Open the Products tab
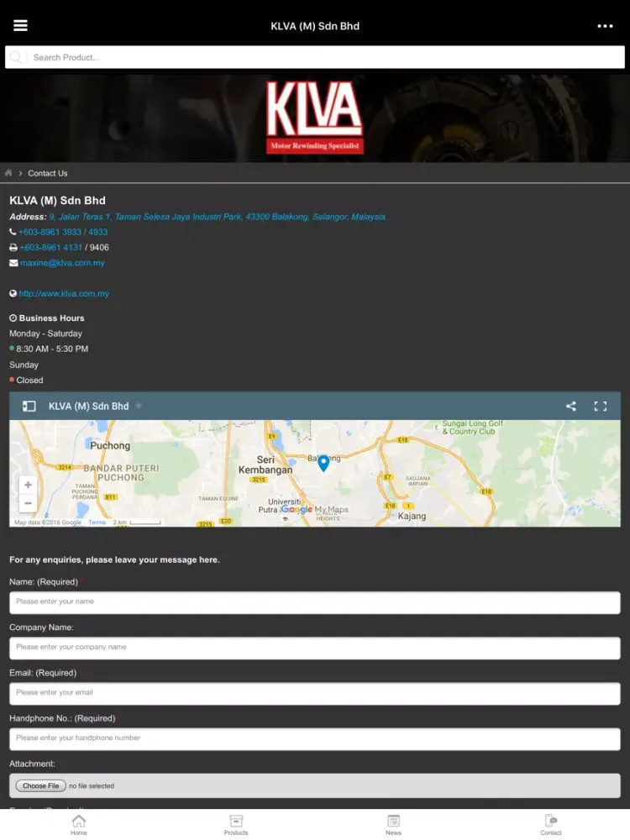The image size is (630, 840). click(x=236, y=825)
